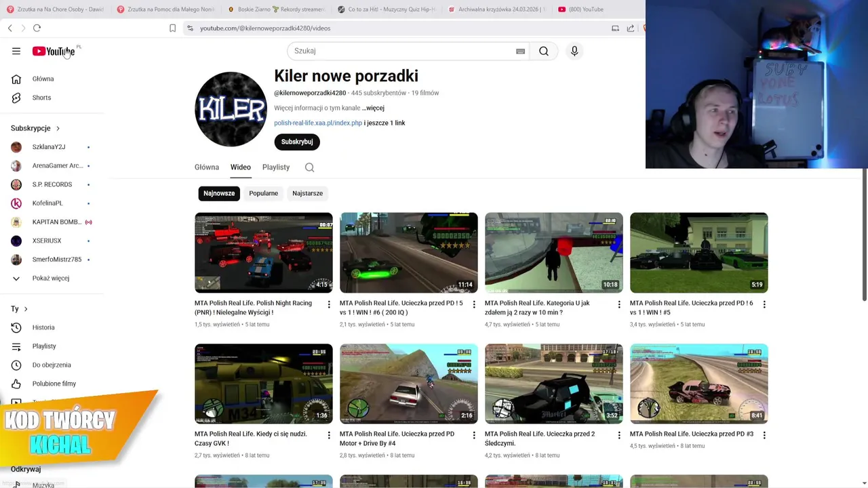This screenshot has height=488, width=868.
Task: Open options menu for Kategoria U video
Action: coord(619,304)
